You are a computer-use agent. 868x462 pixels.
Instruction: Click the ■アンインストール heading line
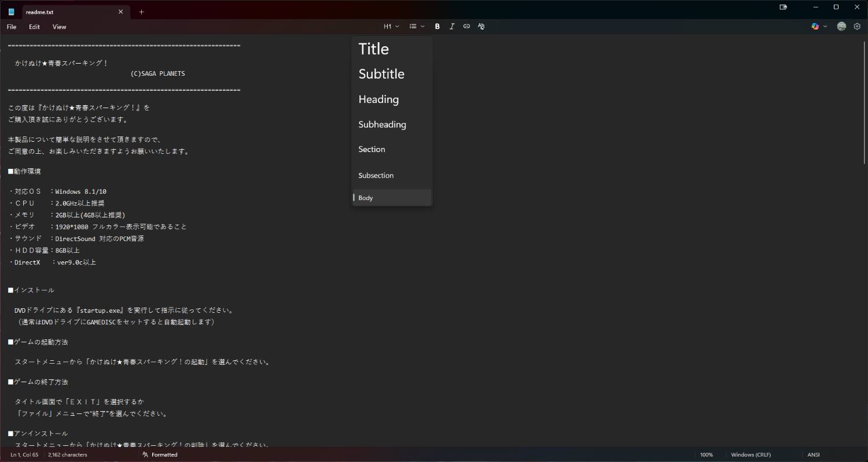pos(38,434)
